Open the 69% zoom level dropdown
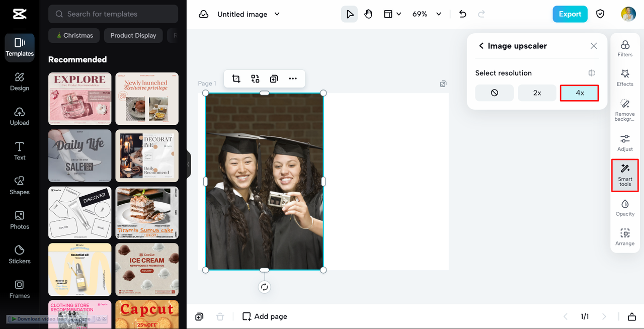 (427, 14)
